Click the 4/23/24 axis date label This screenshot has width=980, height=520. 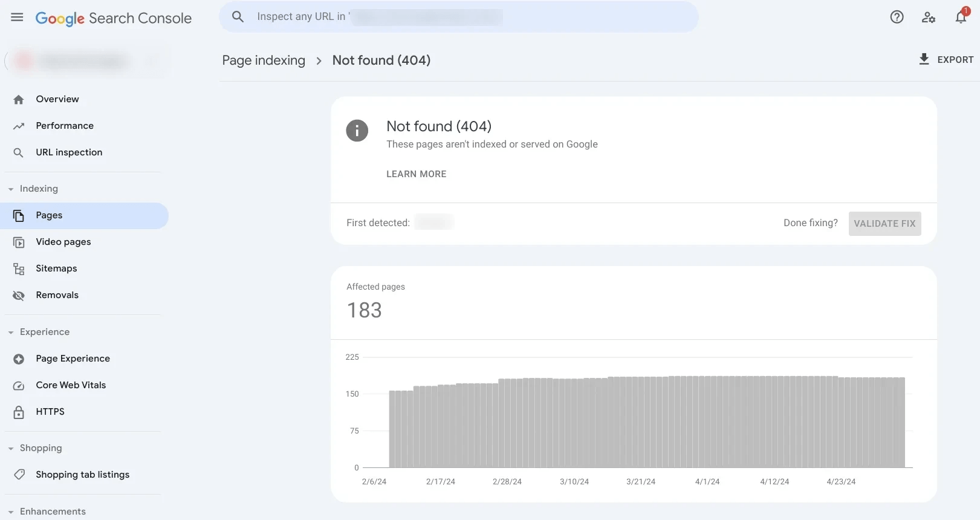click(x=841, y=482)
